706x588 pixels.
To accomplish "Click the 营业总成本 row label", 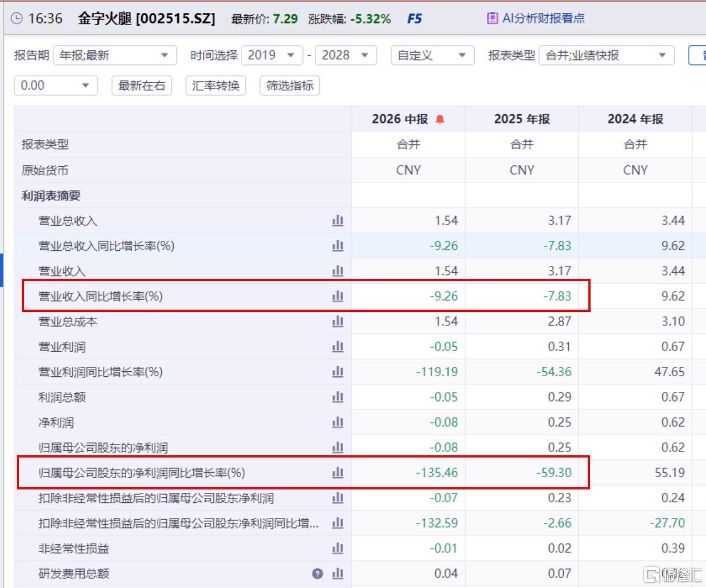I will [68, 321].
